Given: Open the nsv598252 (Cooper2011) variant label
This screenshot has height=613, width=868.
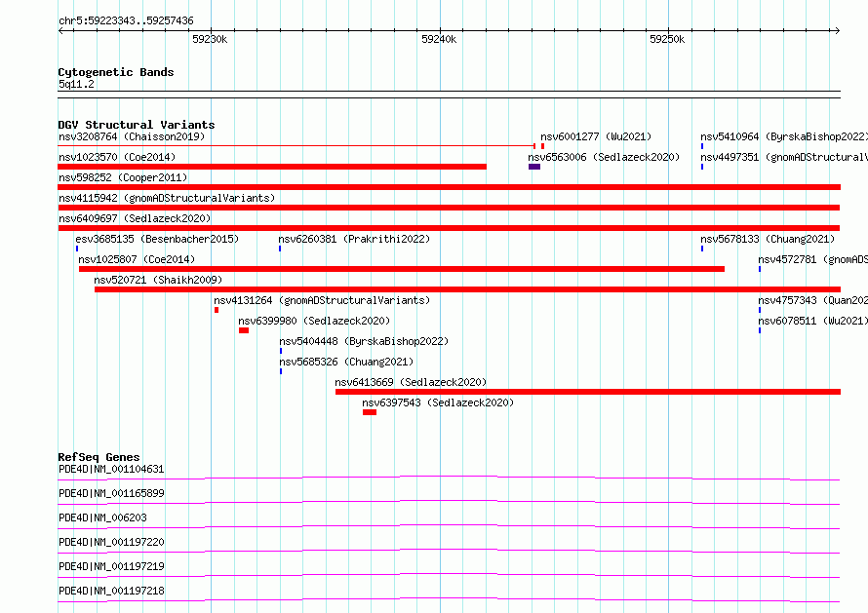Looking at the screenshot, I should (123, 177).
